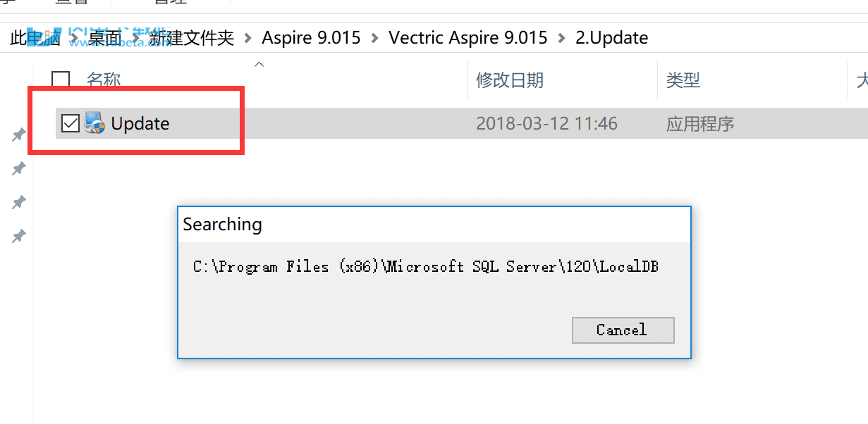
Task: Expand chevron between Aspire 9.015 and Vectric Aspire
Action: point(374,37)
